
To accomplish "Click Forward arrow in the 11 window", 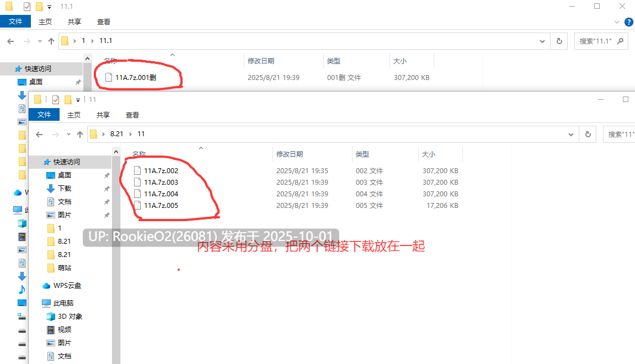I will [x=56, y=134].
